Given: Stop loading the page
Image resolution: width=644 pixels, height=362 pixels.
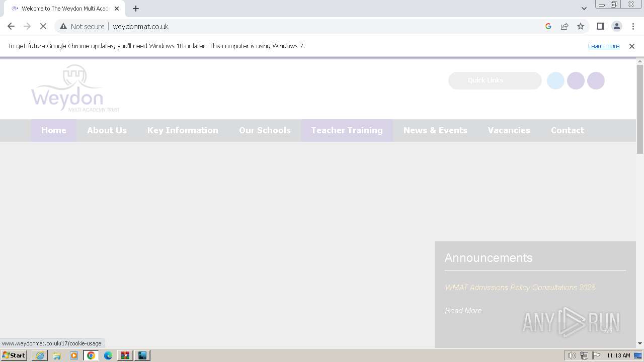Looking at the screenshot, I should (x=43, y=27).
